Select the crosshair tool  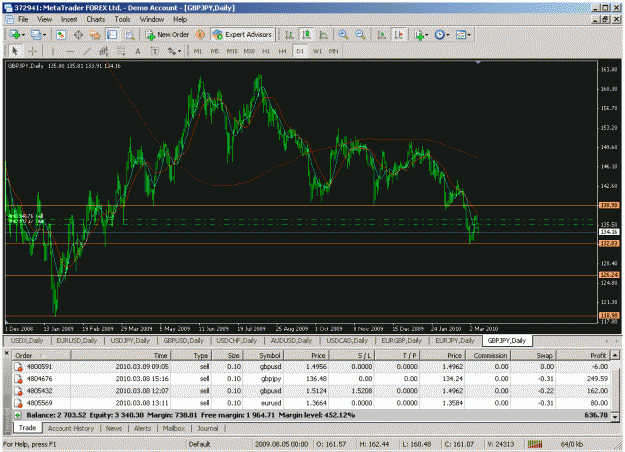(x=32, y=51)
